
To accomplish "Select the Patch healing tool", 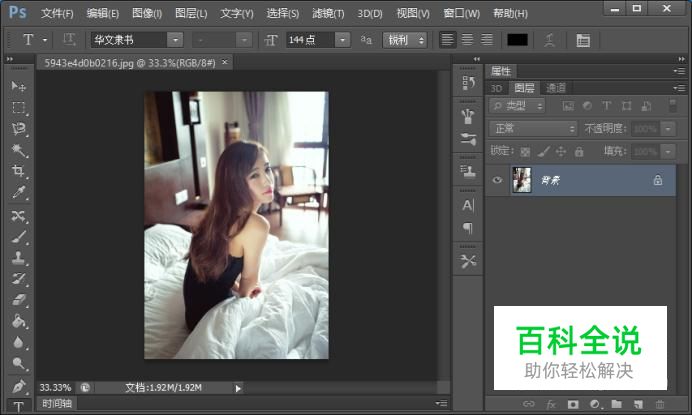I will (x=18, y=216).
